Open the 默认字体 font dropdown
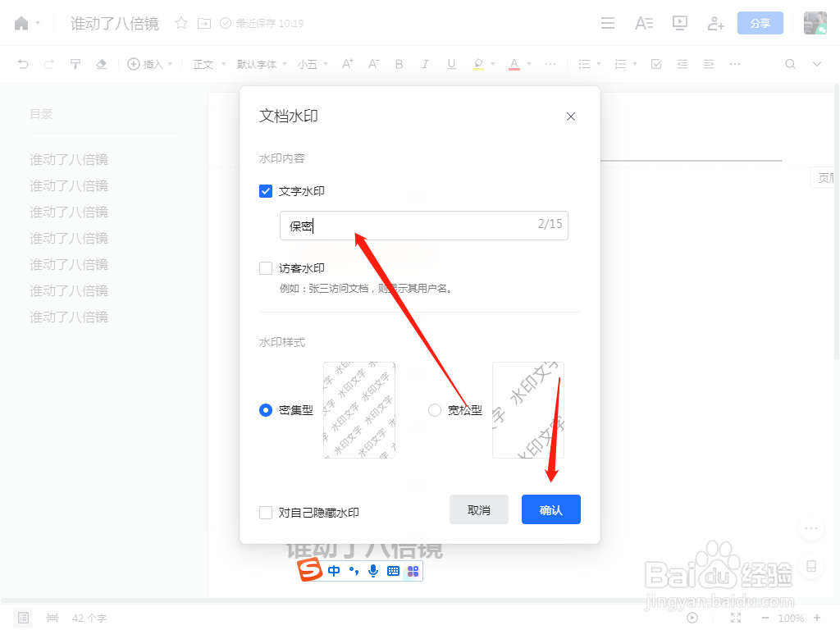 [262, 64]
